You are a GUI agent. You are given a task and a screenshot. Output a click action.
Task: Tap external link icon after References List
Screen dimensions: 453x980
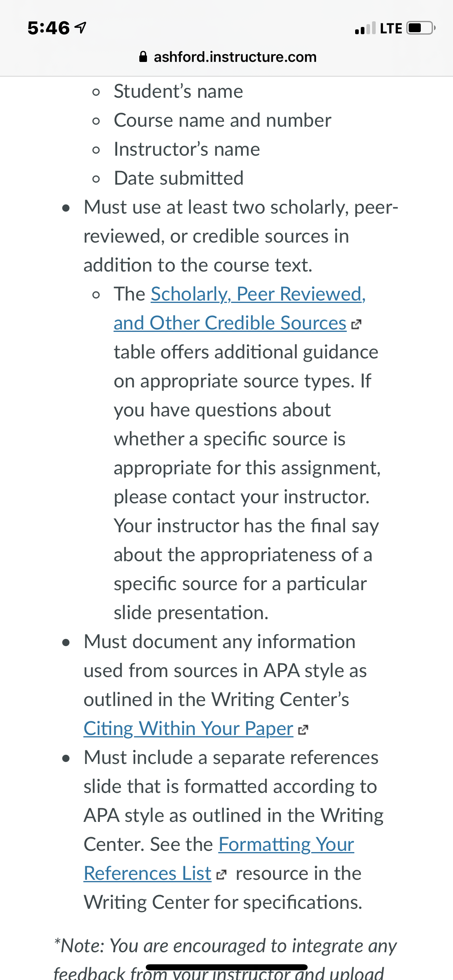221,875
